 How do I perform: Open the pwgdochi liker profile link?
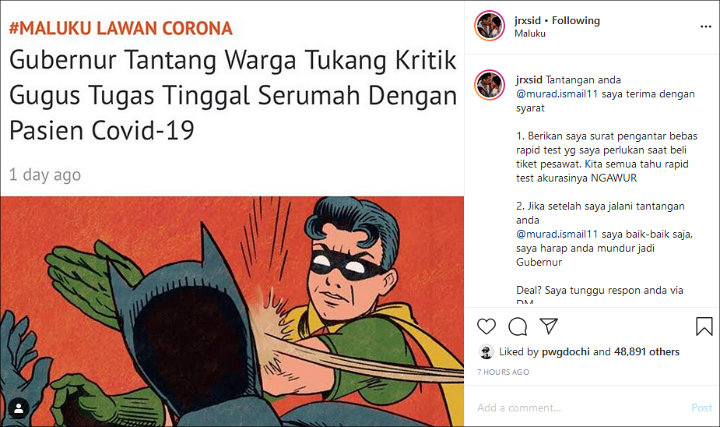pyautogui.click(x=566, y=352)
